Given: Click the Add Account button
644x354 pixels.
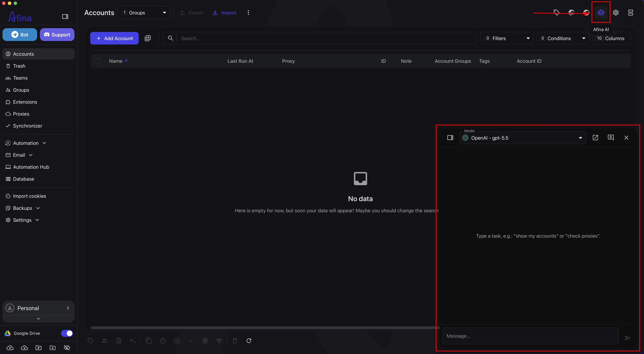Looking at the screenshot, I should pos(114,38).
